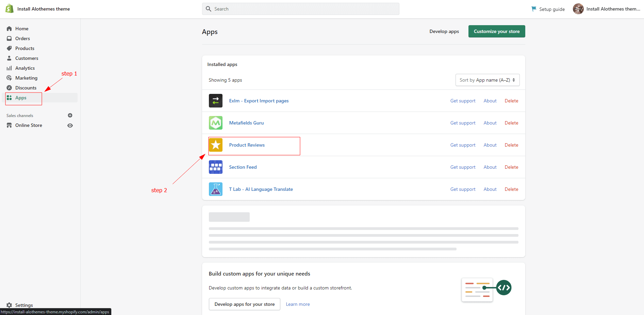This screenshot has width=644, height=315.
Task: Open the Sort by App name dropdown
Action: (x=487, y=80)
